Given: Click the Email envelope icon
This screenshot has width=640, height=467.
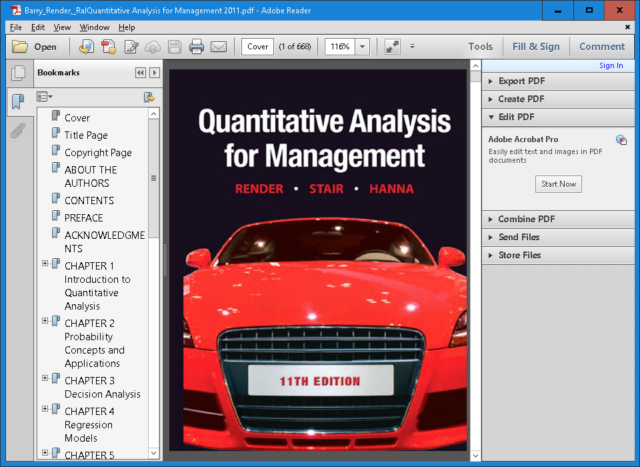Looking at the screenshot, I should tap(218, 47).
